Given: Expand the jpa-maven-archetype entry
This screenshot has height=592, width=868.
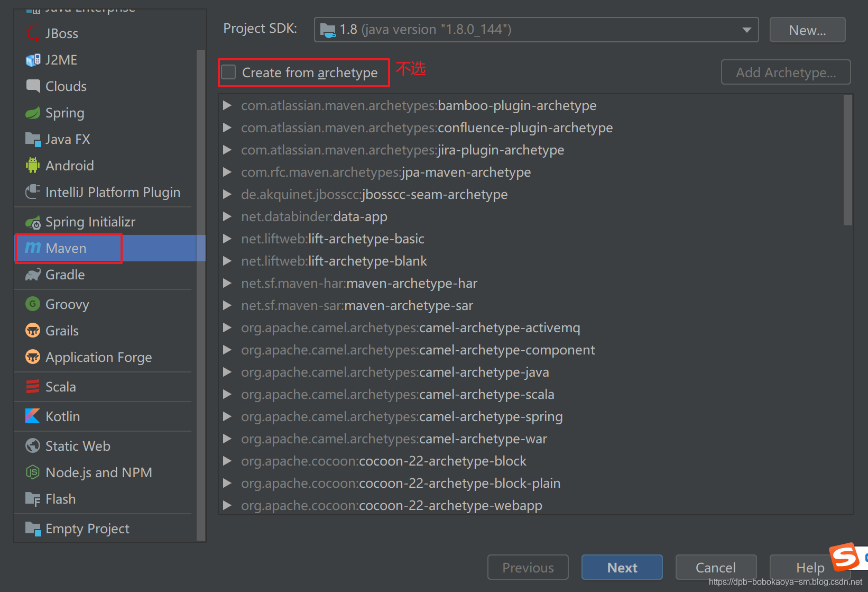Looking at the screenshot, I should pyautogui.click(x=227, y=172).
